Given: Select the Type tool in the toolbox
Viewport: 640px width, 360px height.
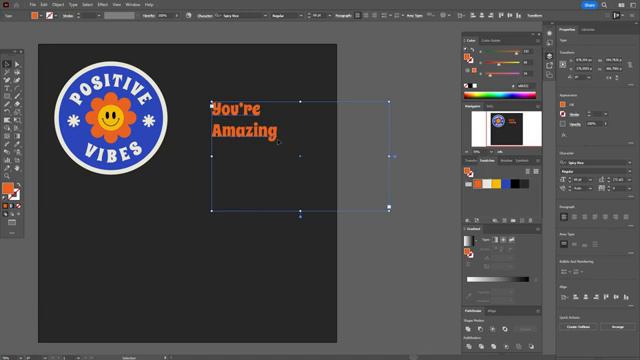Looking at the screenshot, I should coord(7,88).
